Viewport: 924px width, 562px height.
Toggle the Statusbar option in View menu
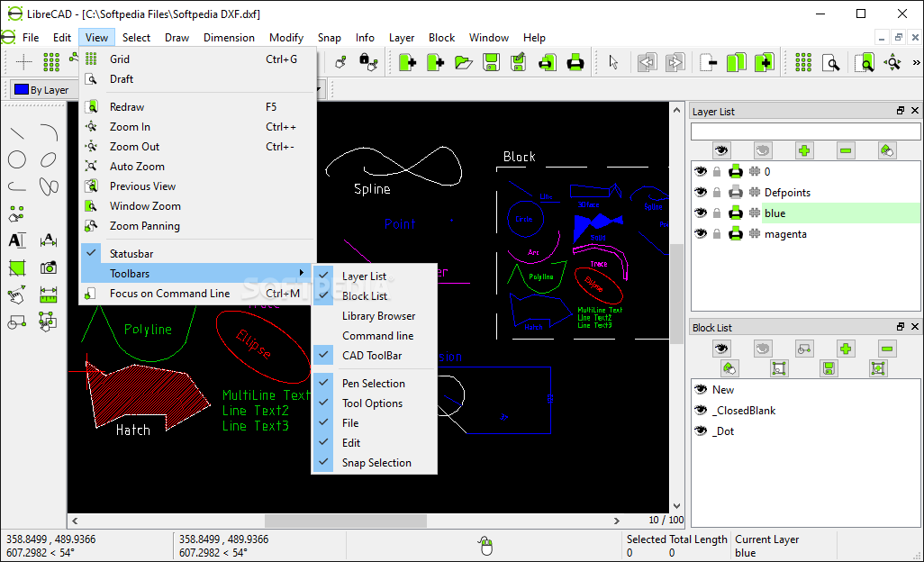197,254
